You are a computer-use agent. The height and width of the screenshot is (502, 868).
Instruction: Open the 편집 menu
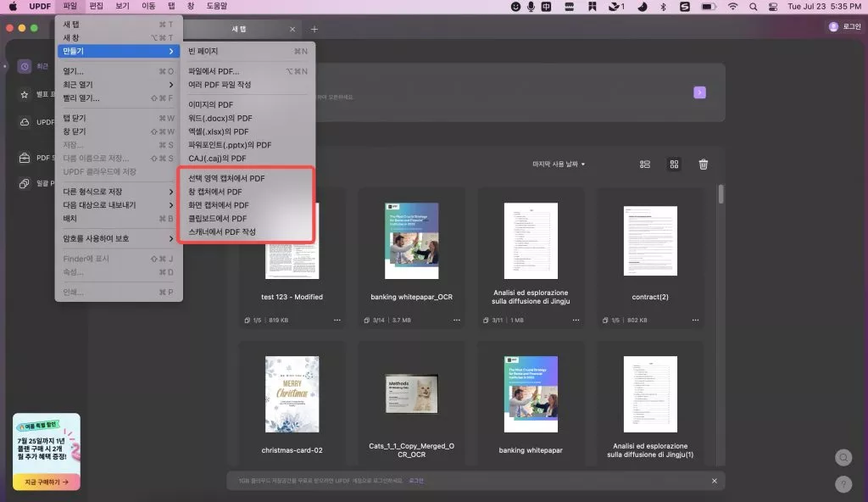click(97, 6)
